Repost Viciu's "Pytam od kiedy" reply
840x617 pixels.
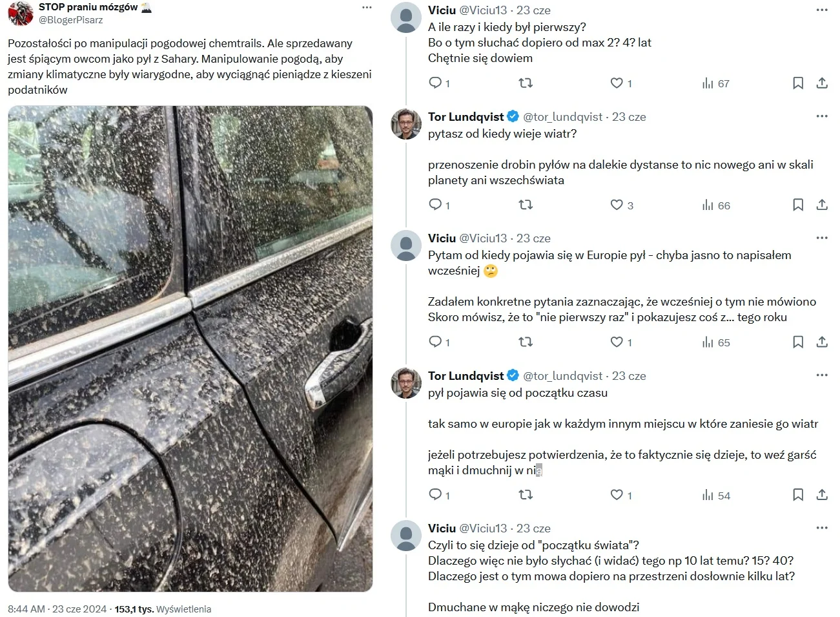(526, 342)
